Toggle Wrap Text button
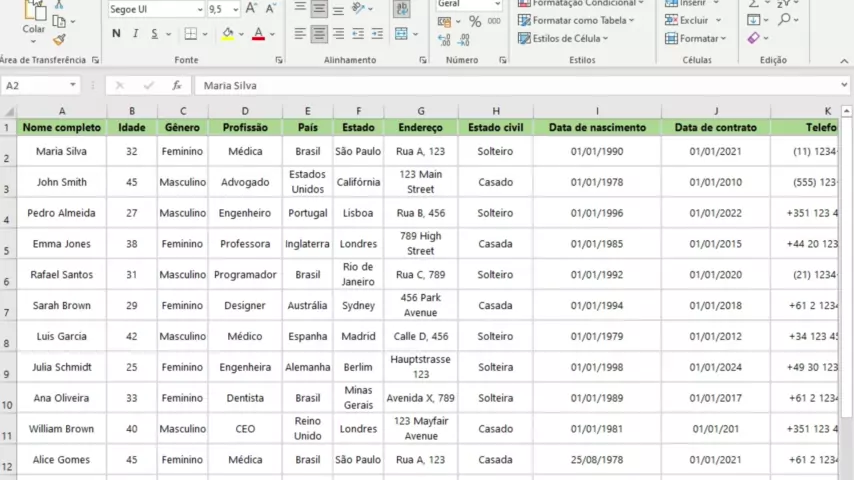The image size is (854, 480). [401, 9]
